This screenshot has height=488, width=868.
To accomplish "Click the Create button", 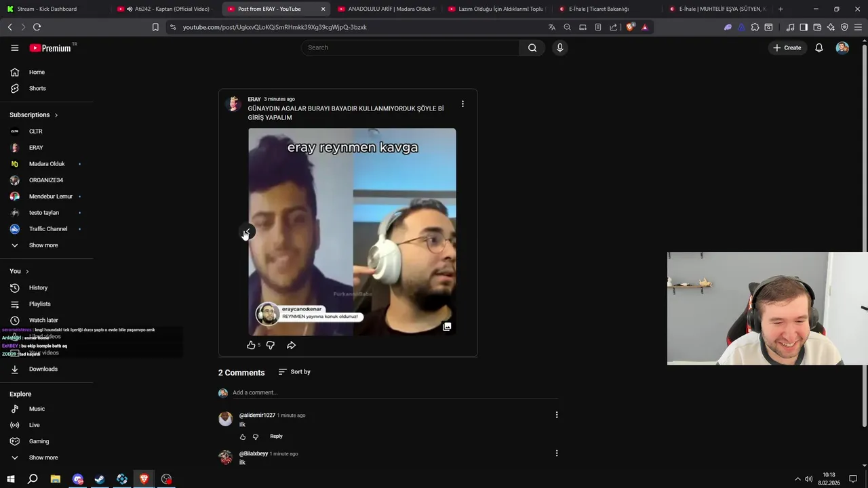I will 787,47.
